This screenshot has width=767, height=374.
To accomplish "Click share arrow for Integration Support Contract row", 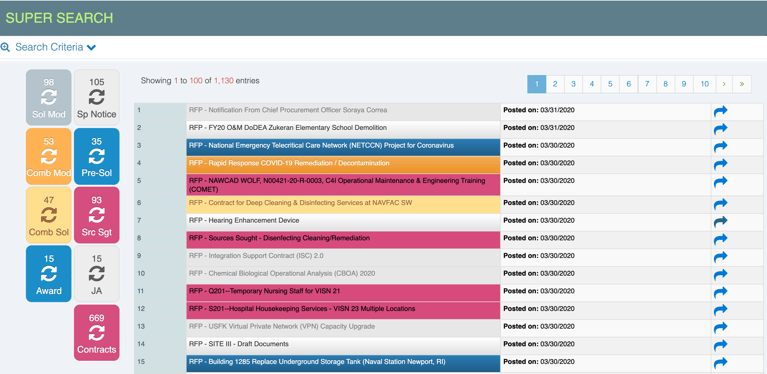I will click(721, 257).
